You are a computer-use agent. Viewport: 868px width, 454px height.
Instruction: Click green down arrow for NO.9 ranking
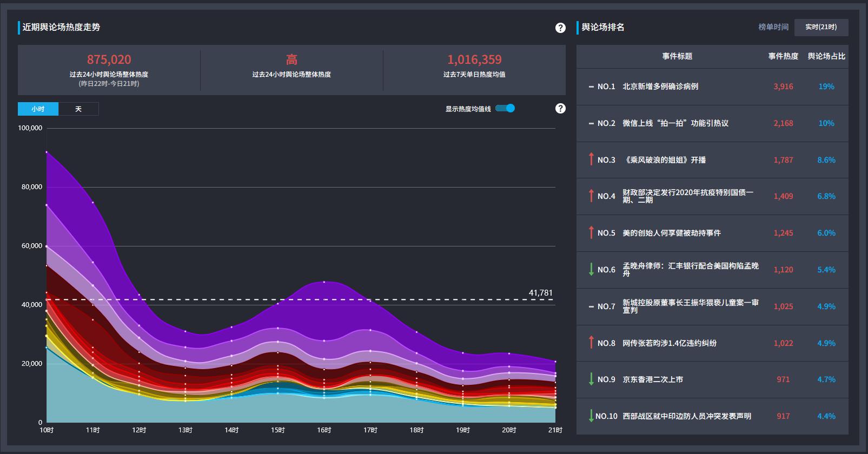coord(591,379)
